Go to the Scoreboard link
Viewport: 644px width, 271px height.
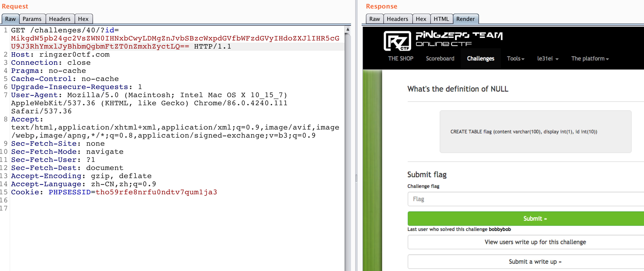click(x=440, y=58)
